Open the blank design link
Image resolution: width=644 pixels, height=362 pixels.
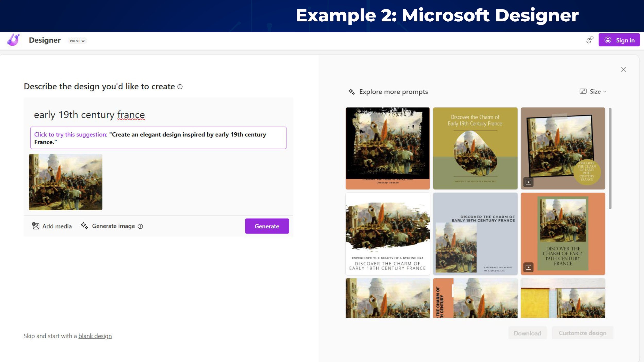[95, 336]
